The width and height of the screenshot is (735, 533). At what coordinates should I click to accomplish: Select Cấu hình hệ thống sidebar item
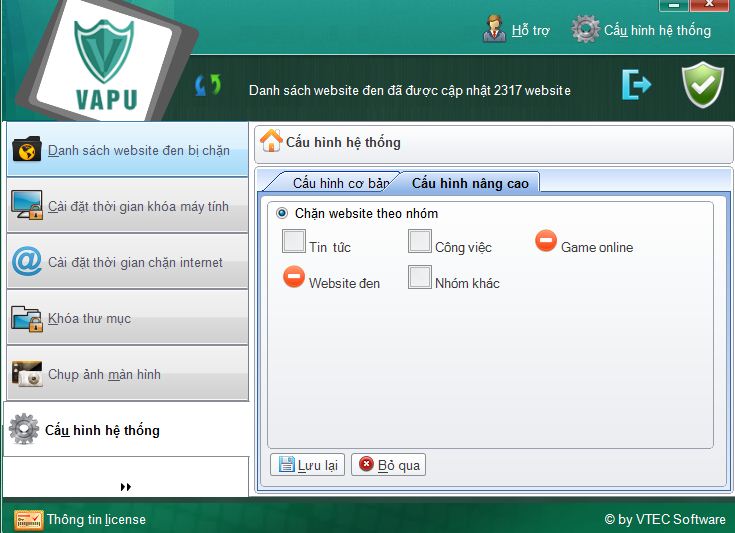pos(127,429)
